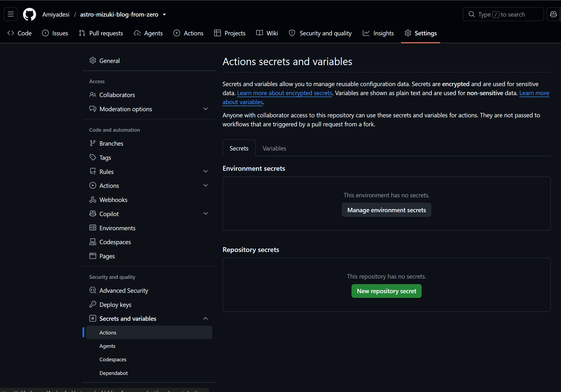Click the Tags tag icon

93,157
